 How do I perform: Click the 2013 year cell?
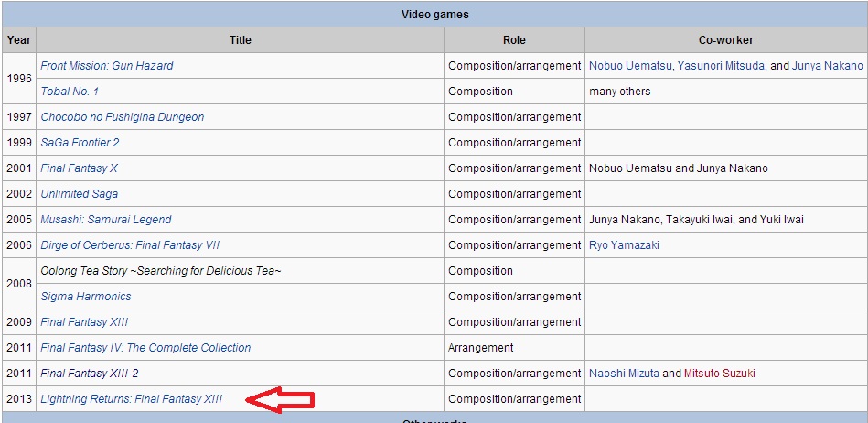pyautogui.click(x=19, y=399)
